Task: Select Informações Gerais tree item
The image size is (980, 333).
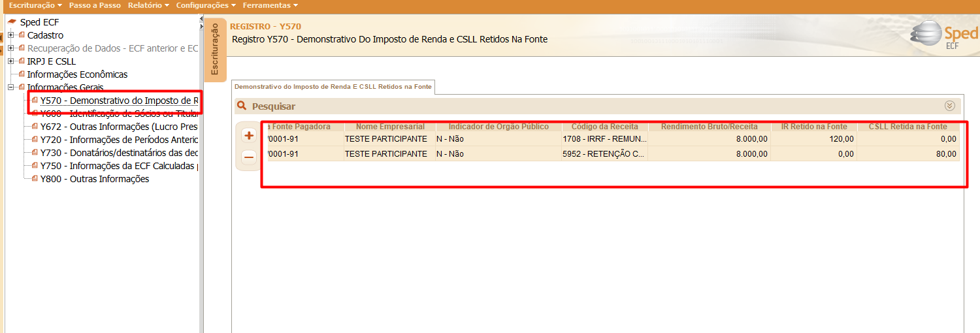Action: pyautogui.click(x=65, y=87)
